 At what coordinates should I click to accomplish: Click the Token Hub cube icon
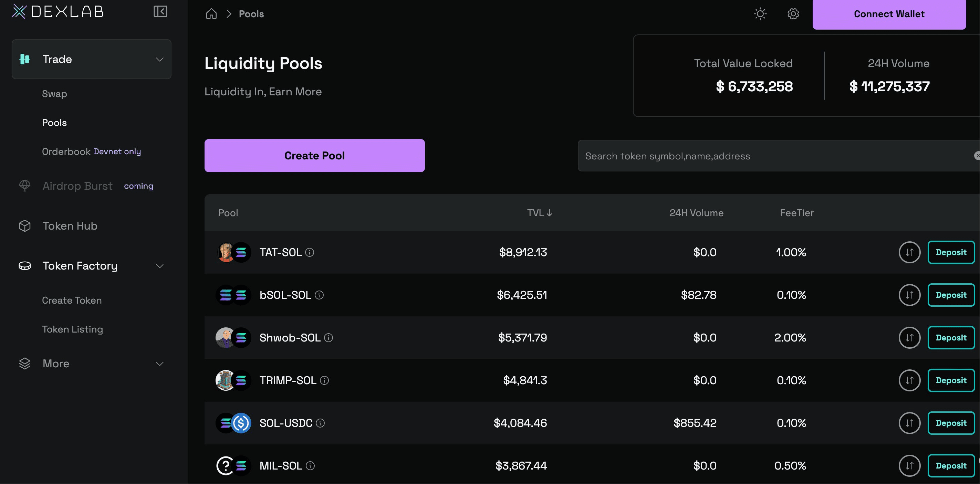[25, 226]
